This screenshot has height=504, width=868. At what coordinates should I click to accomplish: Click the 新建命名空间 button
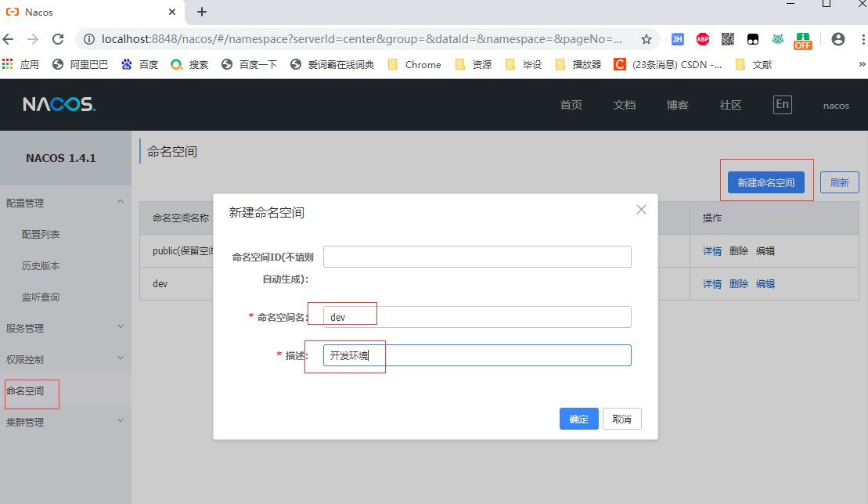click(765, 182)
